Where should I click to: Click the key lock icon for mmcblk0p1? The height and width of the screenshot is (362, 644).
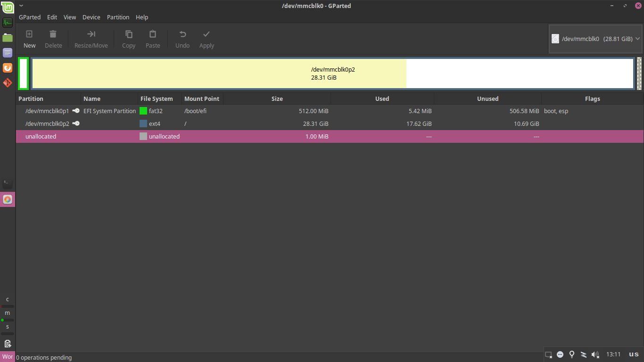coord(76,111)
